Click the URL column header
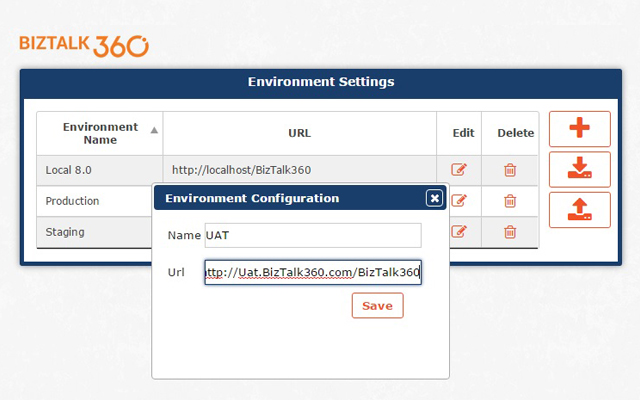 (x=299, y=133)
